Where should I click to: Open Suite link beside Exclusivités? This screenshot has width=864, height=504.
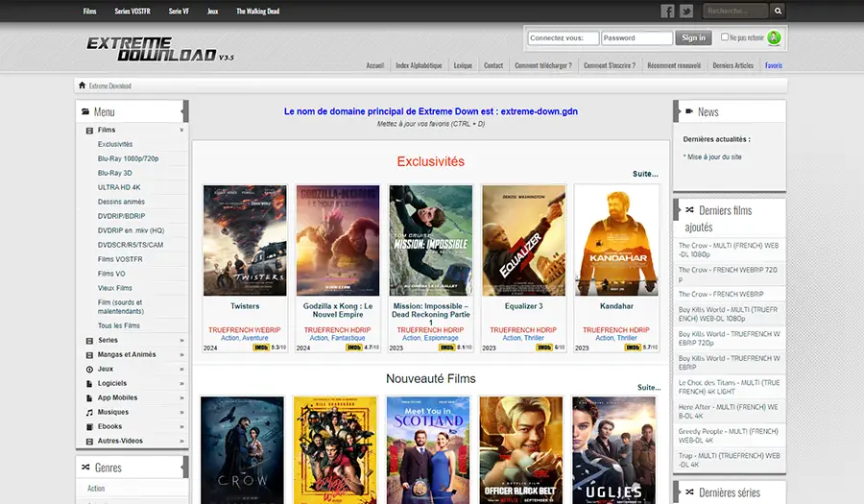click(x=645, y=174)
